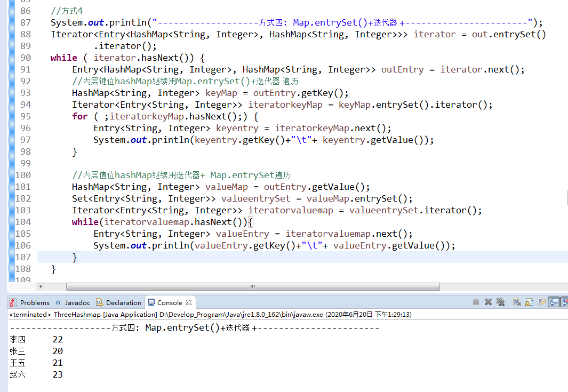Click the closing brace on line 108
The image size is (568, 392).
point(53,269)
